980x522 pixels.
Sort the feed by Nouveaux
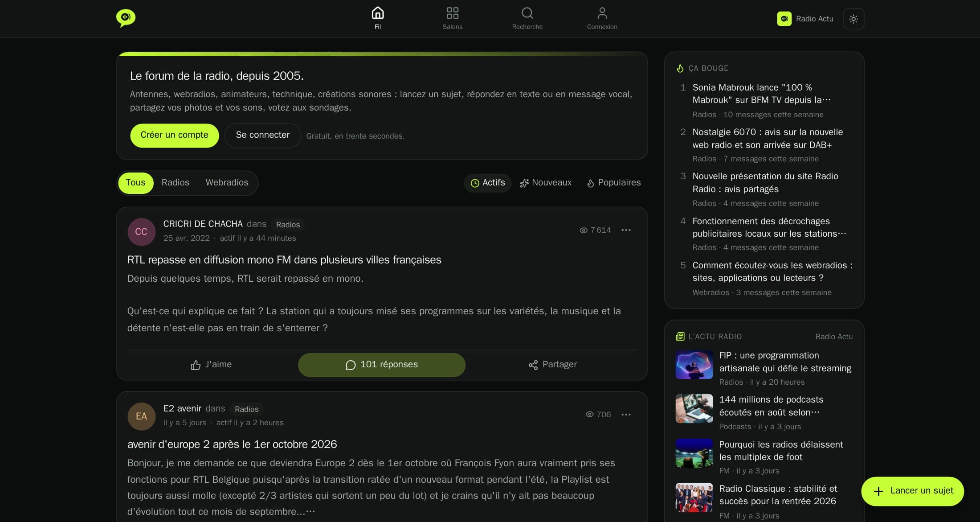[x=546, y=183]
